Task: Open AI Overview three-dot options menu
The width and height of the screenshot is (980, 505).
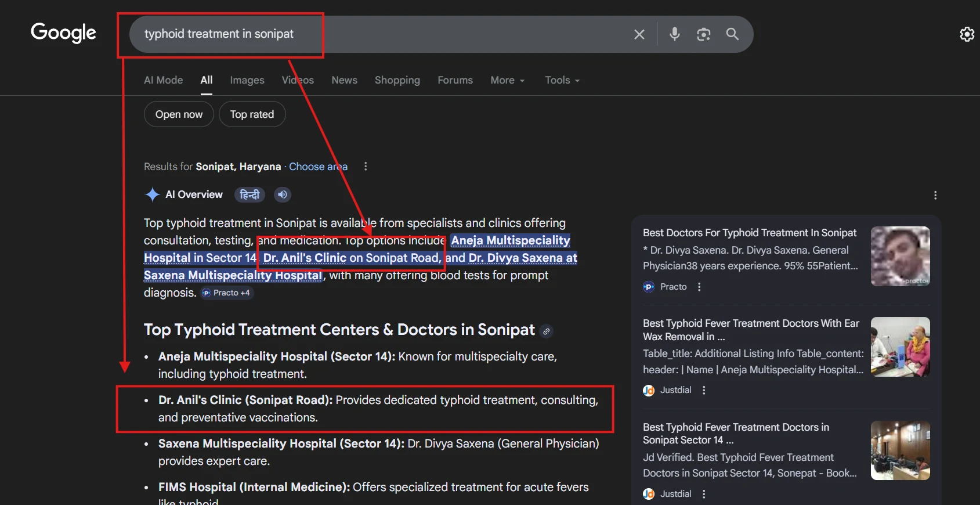Action: (x=935, y=195)
